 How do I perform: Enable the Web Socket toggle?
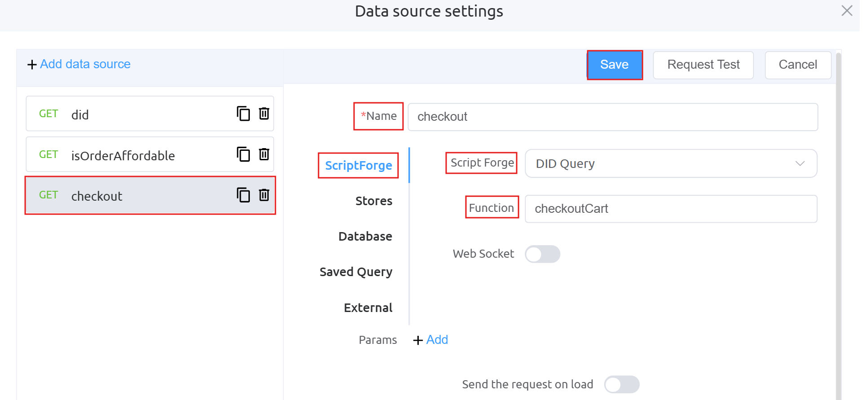[x=542, y=254]
